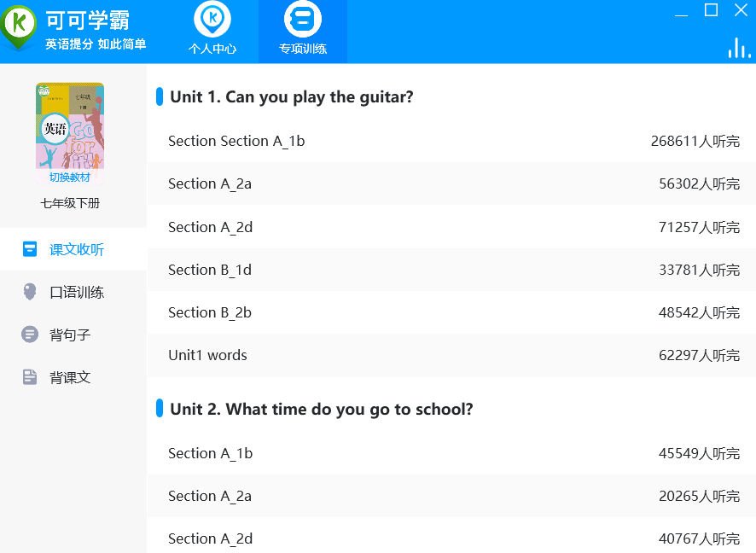The height and width of the screenshot is (553, 756).
Task: Open Unit 1 Section B_1d lesson
Action: pos(210,270)
